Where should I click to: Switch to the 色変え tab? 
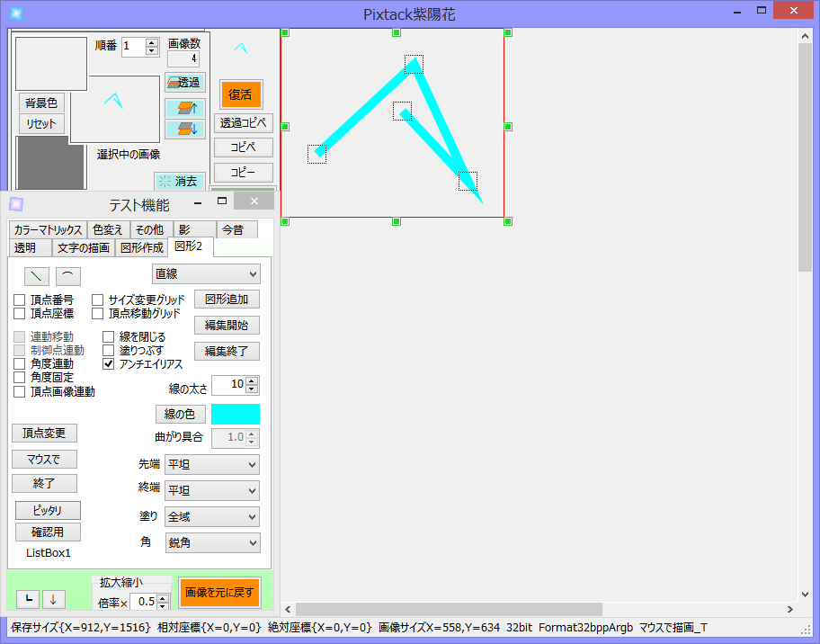coord(107,229)
